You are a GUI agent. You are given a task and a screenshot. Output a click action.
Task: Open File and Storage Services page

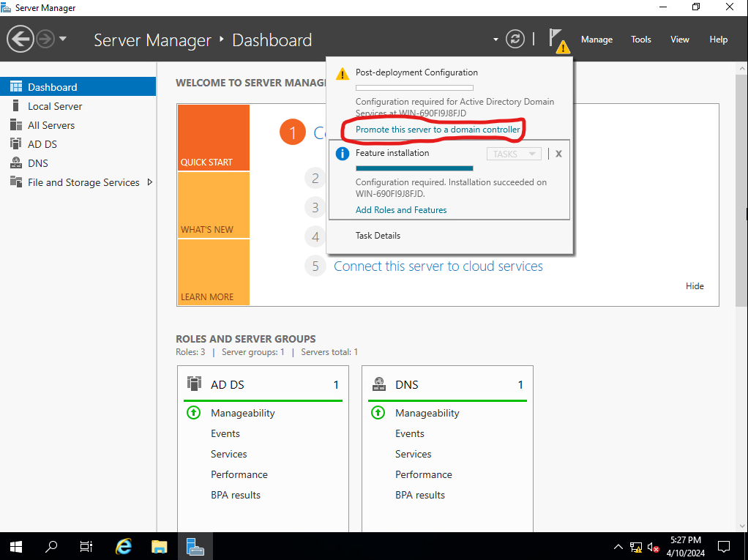pyautogui.click(x=83, y=182)
